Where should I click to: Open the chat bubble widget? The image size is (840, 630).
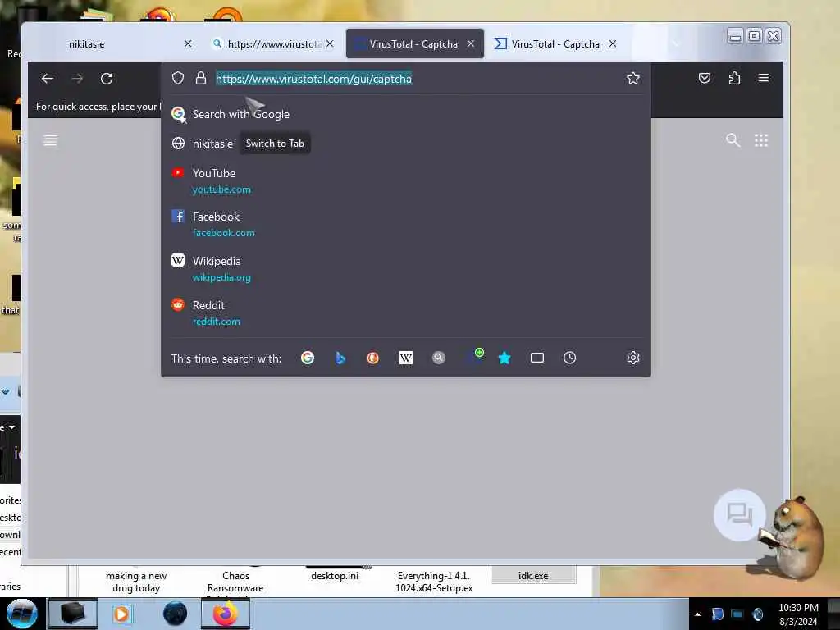pos(740,515)
